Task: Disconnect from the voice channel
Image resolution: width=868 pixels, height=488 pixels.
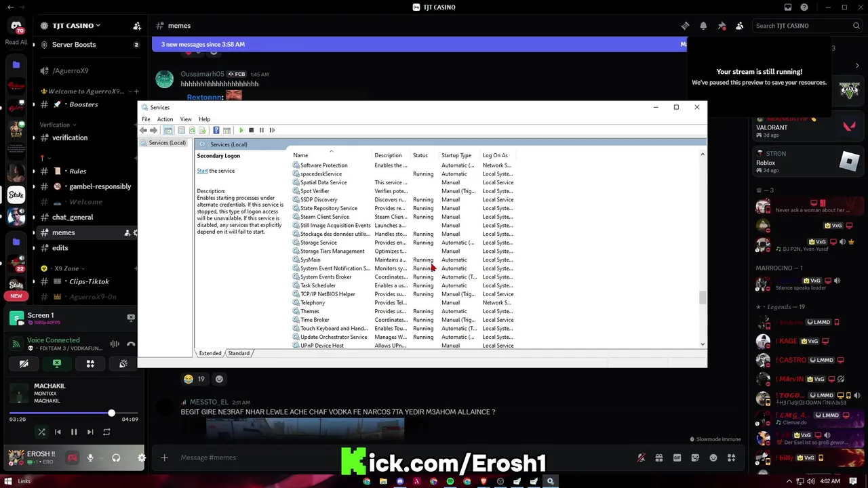Action: click(x=131, y=344)
